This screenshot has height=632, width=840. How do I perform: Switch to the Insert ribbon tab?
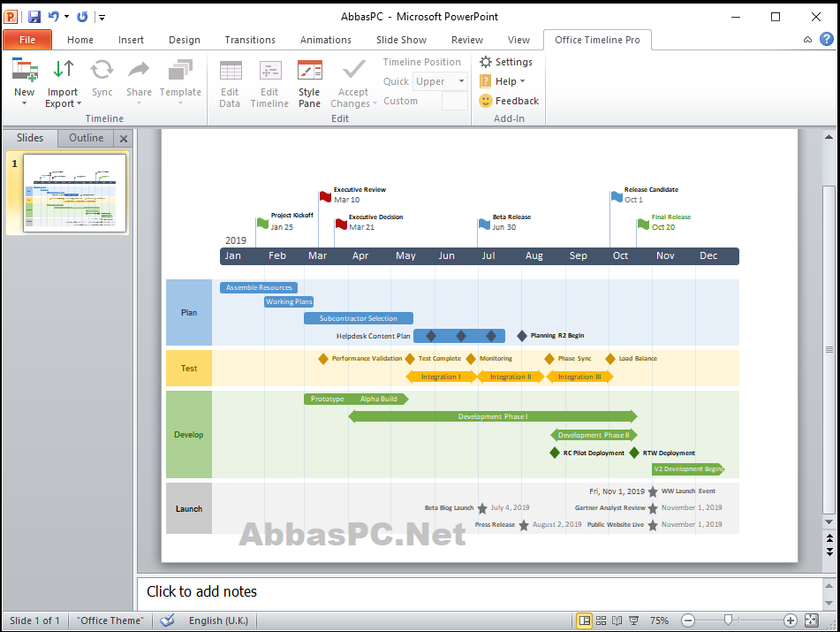click(x=131, y=40)
